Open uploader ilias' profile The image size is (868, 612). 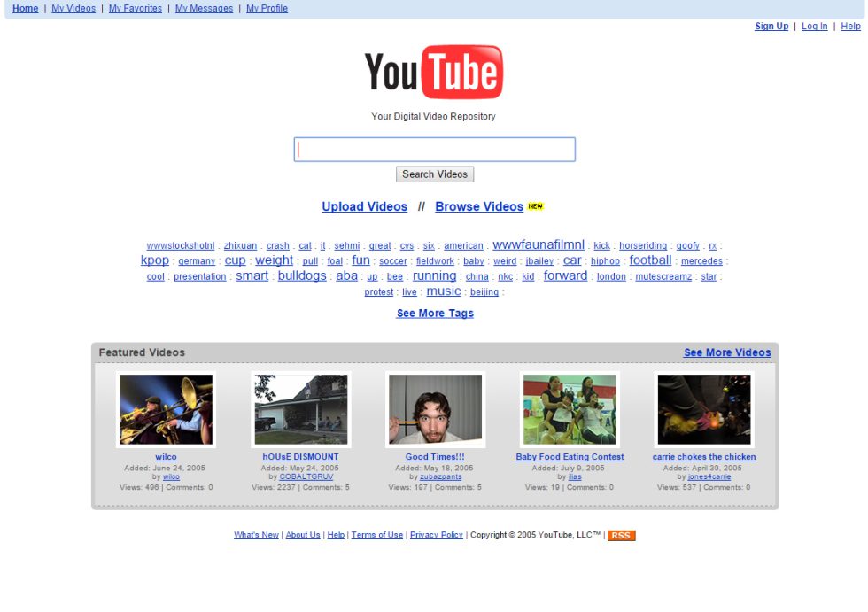pyautogui.click(x=575, y=476)
